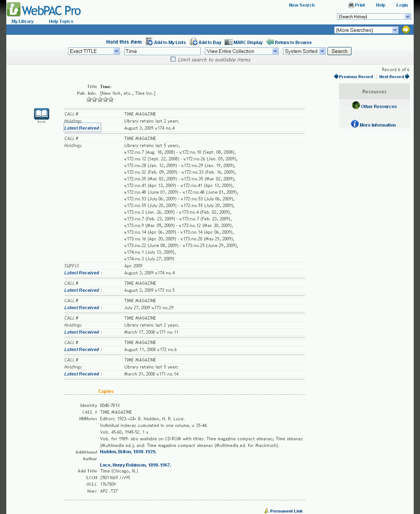The height and width of the screenshot is (514, 420).
Task: Click the Other Resources globe icon
Action: click(356, 106)
